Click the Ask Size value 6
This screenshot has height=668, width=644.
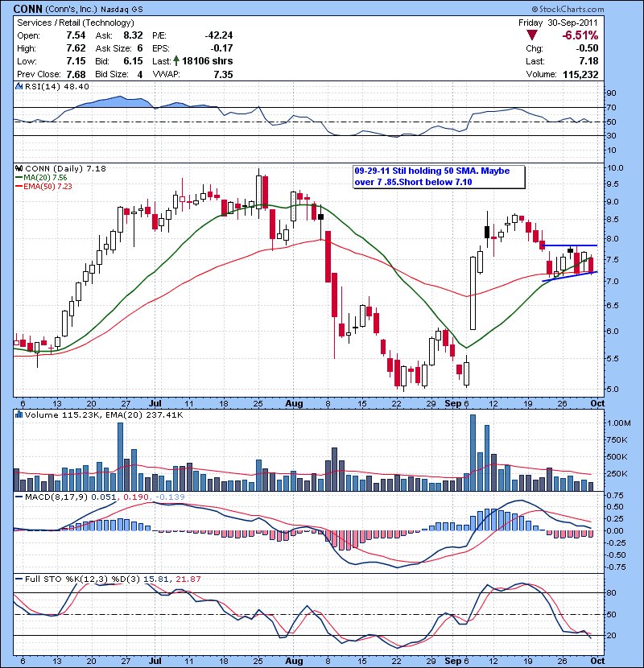[x=140, y=48]
